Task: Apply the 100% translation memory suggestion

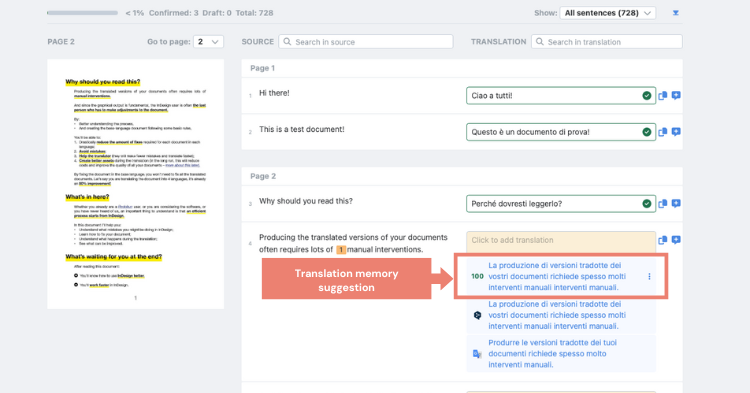Action: pos(557,276)
